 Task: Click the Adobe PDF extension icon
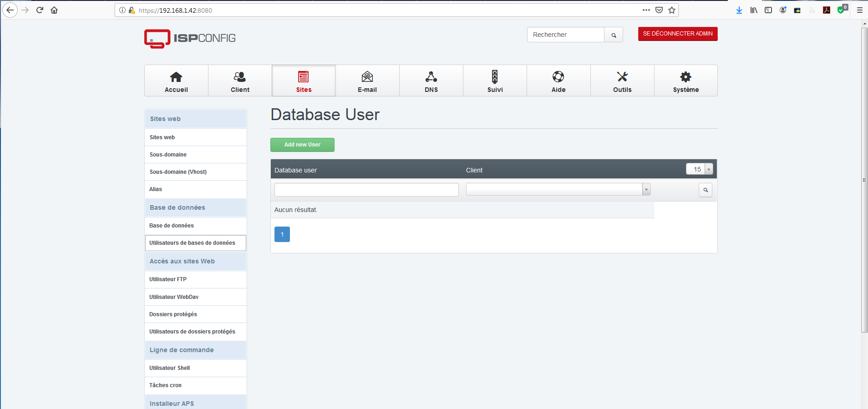827,10
